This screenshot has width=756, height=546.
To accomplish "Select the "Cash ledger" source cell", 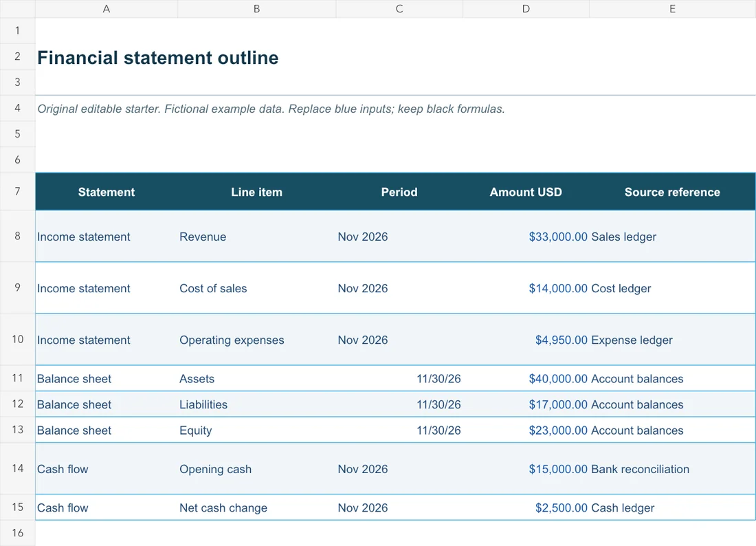I will (x=673, y=507).
